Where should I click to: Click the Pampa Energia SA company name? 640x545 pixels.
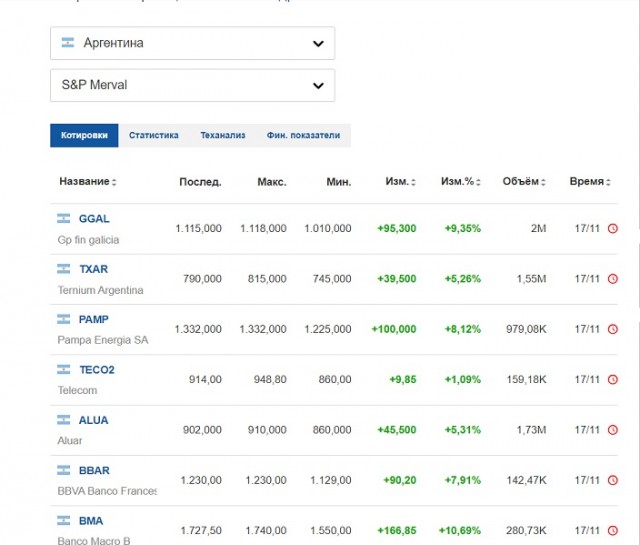click(x=103, y=340)
